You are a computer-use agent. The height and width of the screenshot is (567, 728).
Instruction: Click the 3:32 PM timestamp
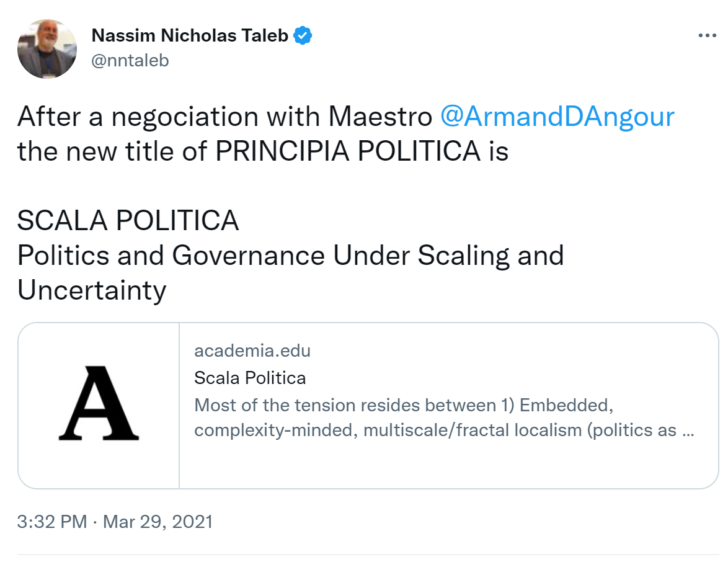coord(52,521)
